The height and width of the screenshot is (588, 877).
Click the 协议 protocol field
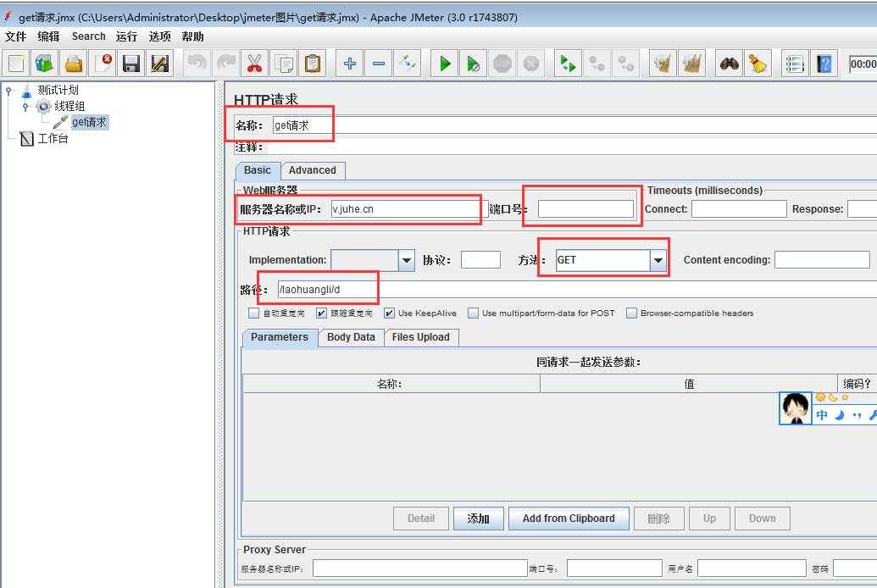[x=481, y=260]
